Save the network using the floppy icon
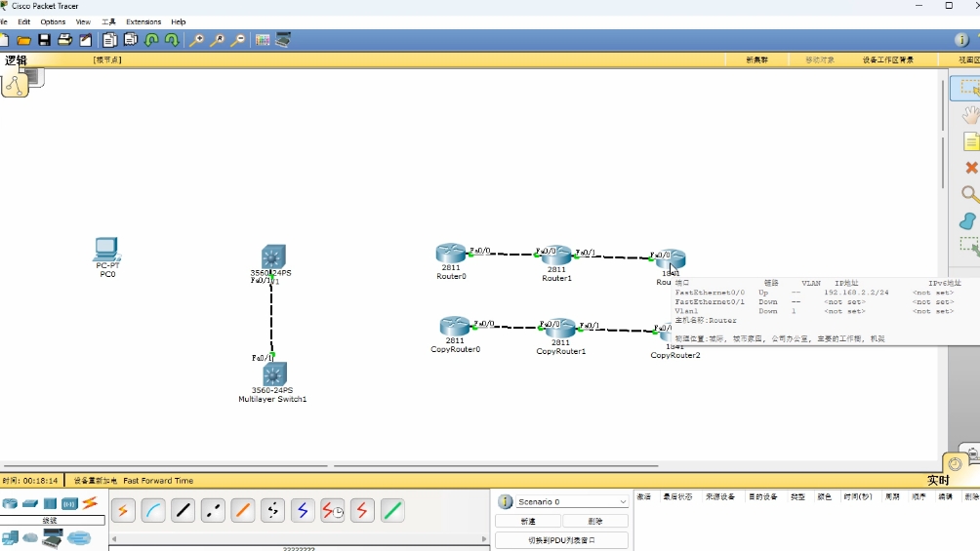The width and height of the screenshot is (980, 551). [x=44, y=41]
